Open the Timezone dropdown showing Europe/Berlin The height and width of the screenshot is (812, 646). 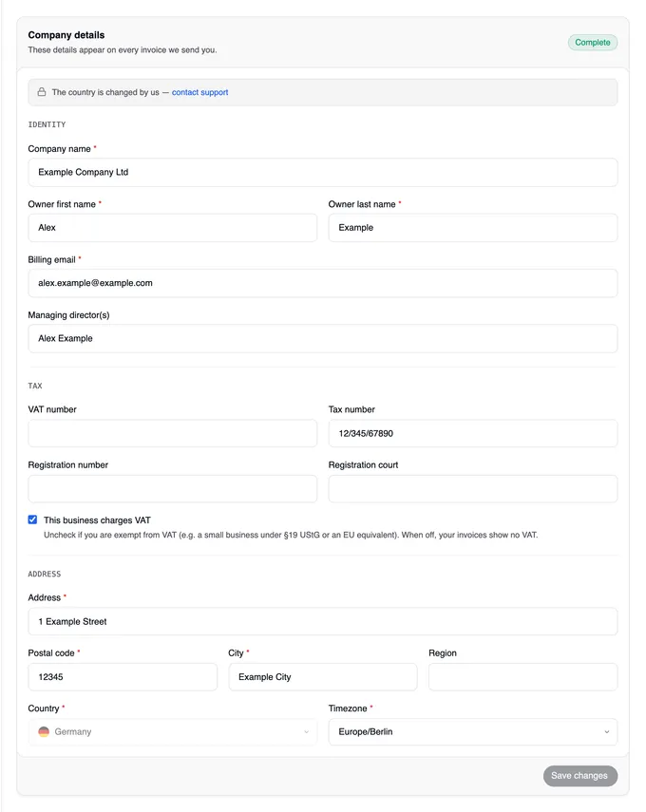coord(472,731)
